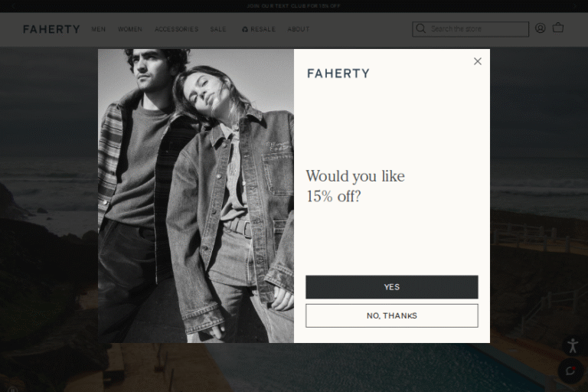Viewport: 588px width, 392px height.
Task: Open the chat bubble icon
Action: (x=570, y=371)
